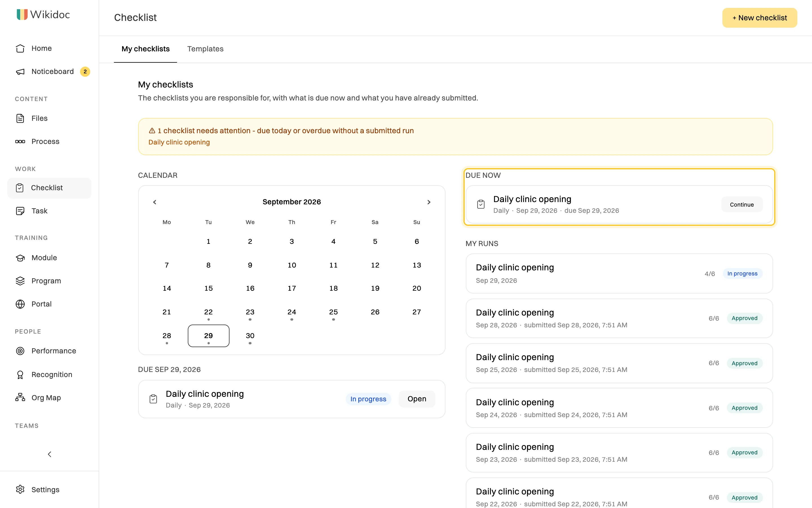Click the Task note icon
Viewport: 812px width, 508px height.
point(20,211)
